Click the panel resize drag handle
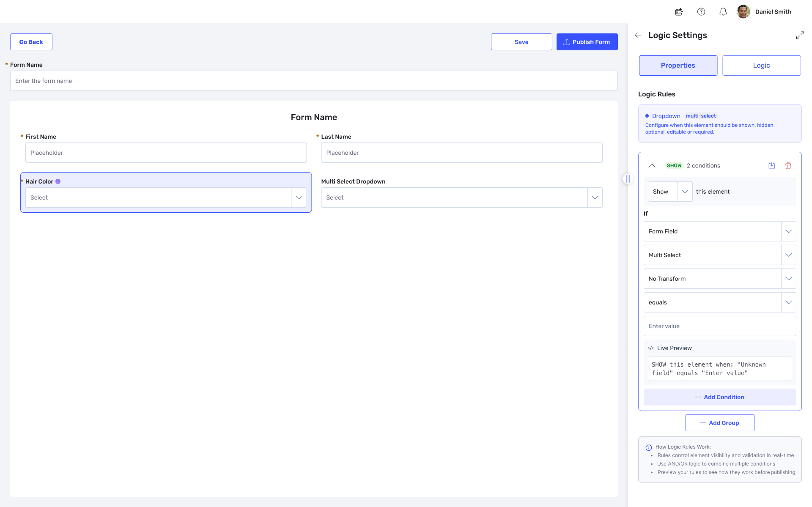The height and width of the screenshot is (507, 812). click(628, 179)
